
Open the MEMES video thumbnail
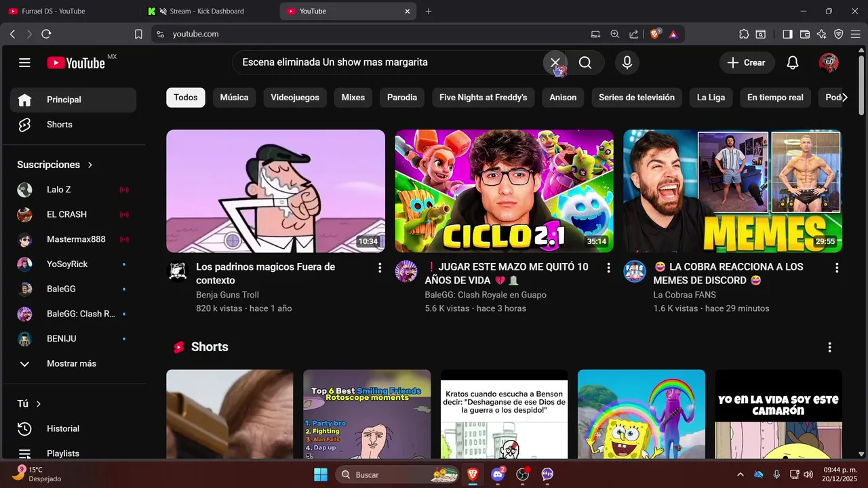click(733, 191)
